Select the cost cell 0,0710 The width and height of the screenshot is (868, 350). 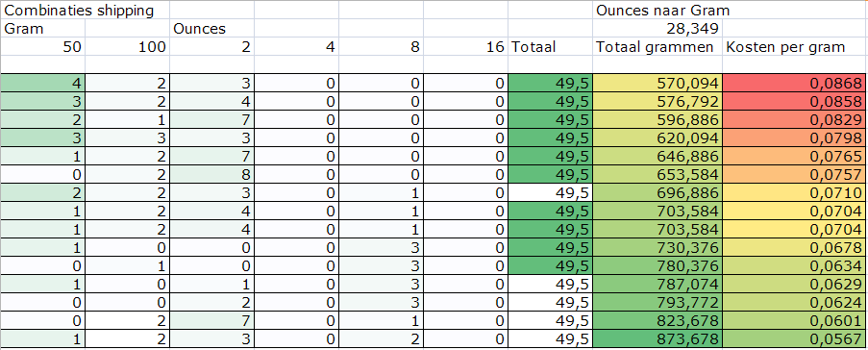pos(794,192)
